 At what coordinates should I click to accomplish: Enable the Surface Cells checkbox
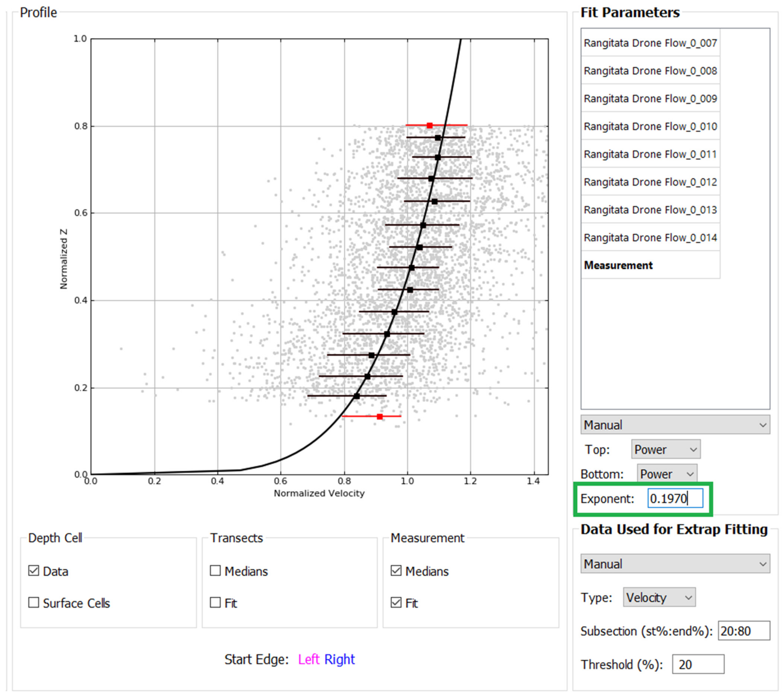34,602
